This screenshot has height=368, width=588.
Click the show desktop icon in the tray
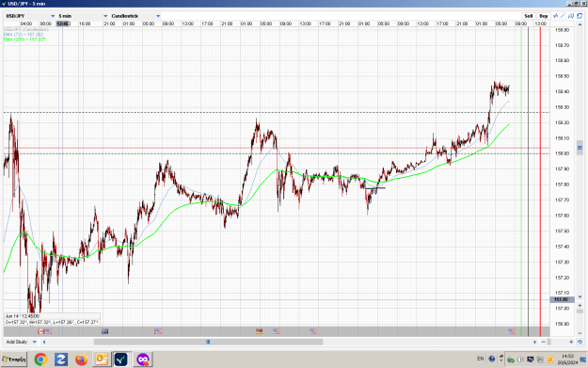point(583,360)
